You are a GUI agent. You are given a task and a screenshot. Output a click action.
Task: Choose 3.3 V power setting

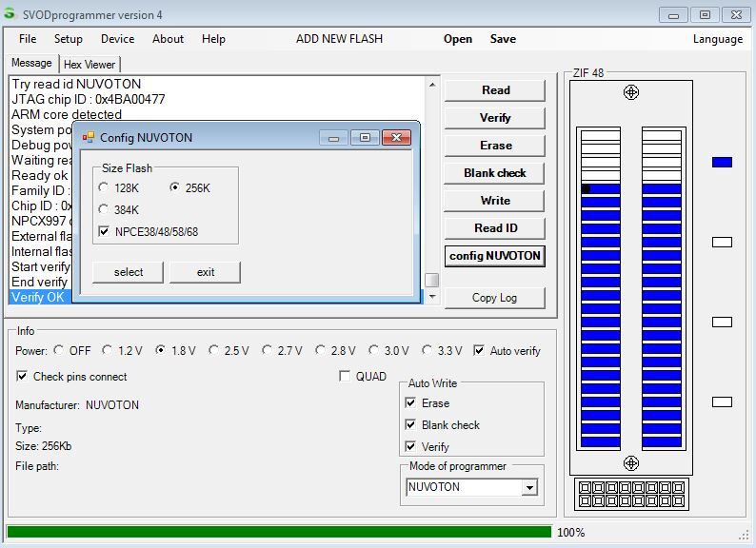427,350
